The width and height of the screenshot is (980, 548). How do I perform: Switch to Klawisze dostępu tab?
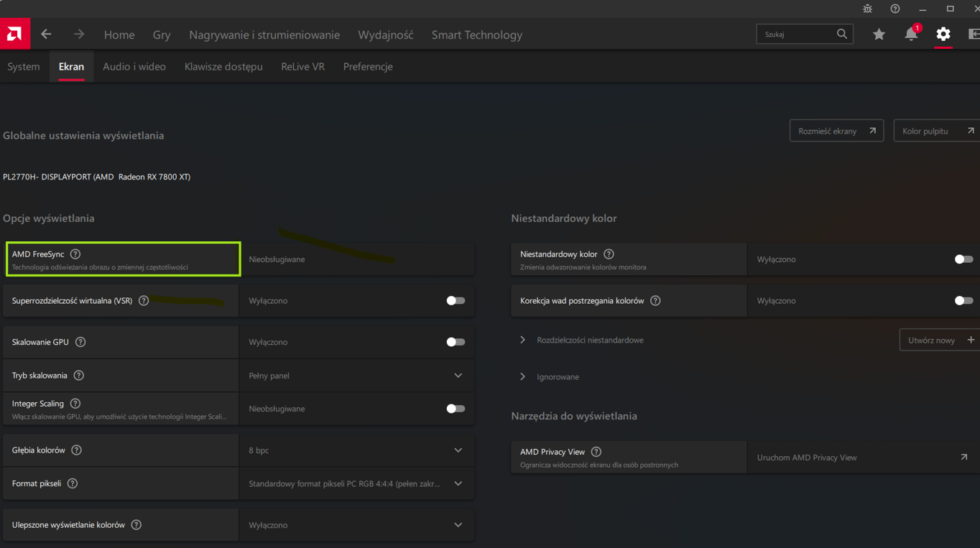[x=223, y=66]
